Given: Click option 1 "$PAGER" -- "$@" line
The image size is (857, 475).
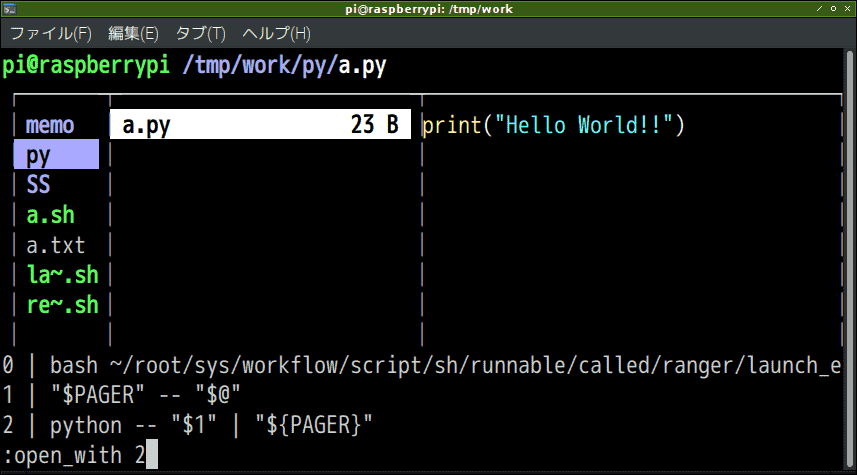Looking at the screenshot, I should point(121,395).
